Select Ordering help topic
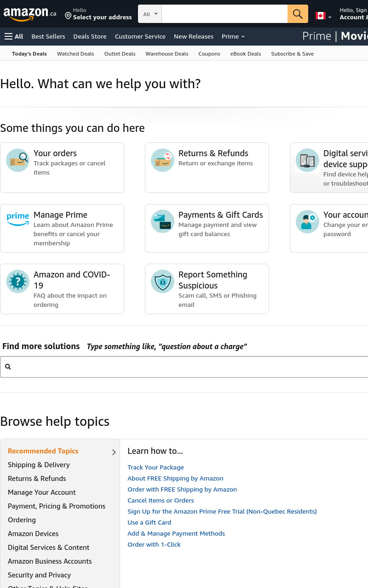This screenshot has width=368, height=588. point(22,520)
